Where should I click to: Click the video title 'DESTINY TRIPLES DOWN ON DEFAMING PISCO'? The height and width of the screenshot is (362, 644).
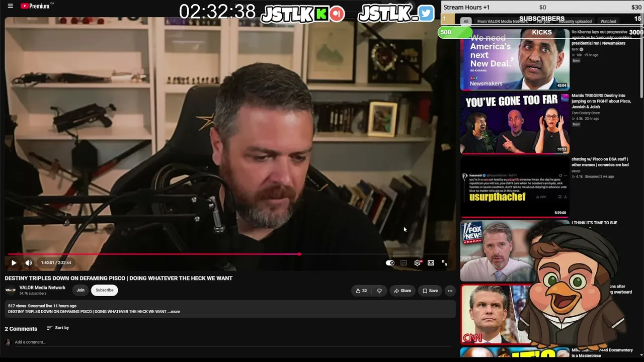point(119,278)
